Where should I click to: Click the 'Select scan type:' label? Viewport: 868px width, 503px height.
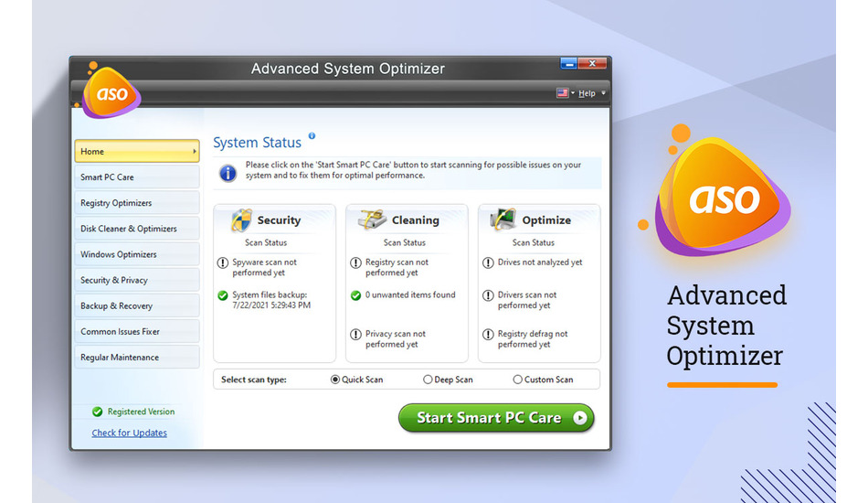pos(253,380)
